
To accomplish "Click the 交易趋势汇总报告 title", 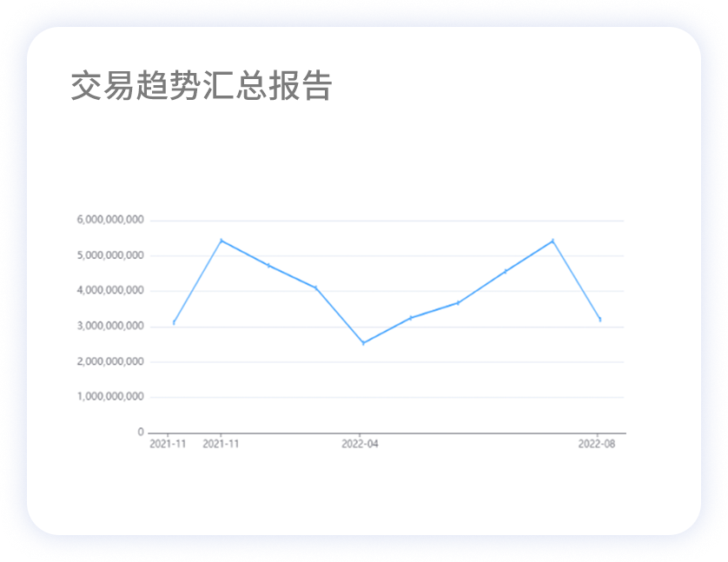I will [x=202, y=86].
